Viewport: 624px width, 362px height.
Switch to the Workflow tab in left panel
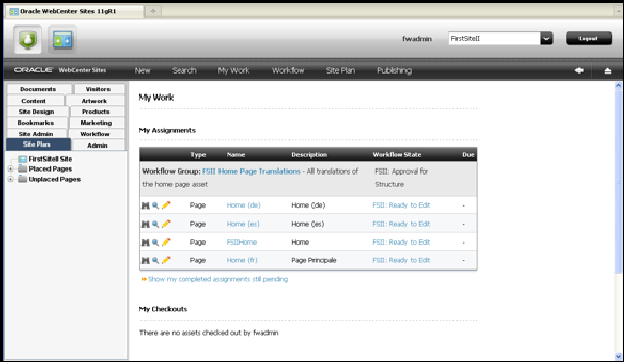pyautogui.click(x=95, y=134)
